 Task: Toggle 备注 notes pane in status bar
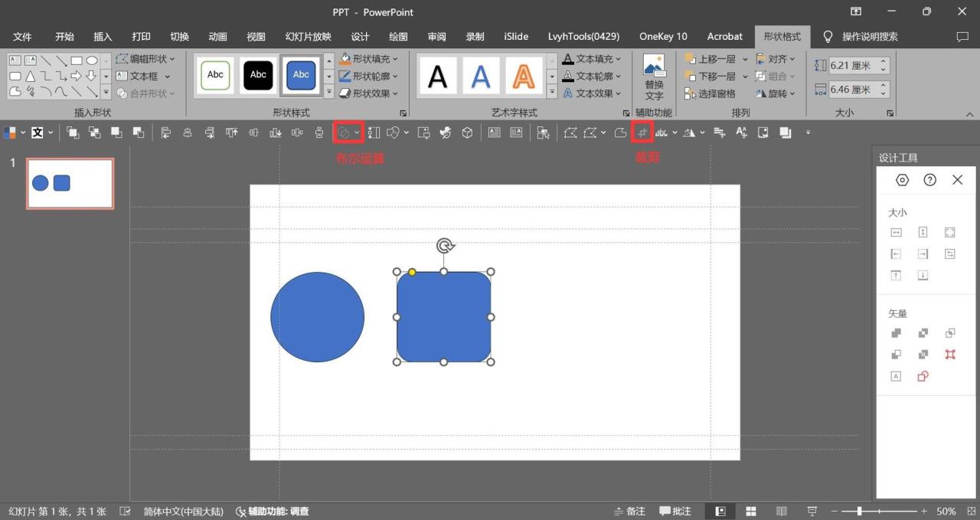pyautogui.click(x=629, y=511)
